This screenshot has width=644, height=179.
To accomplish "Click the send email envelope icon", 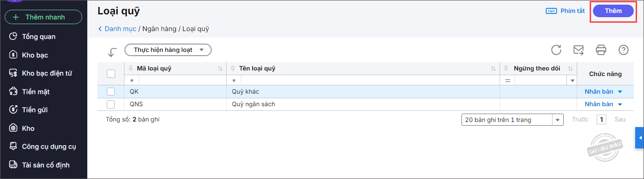I will pos(578,50).
